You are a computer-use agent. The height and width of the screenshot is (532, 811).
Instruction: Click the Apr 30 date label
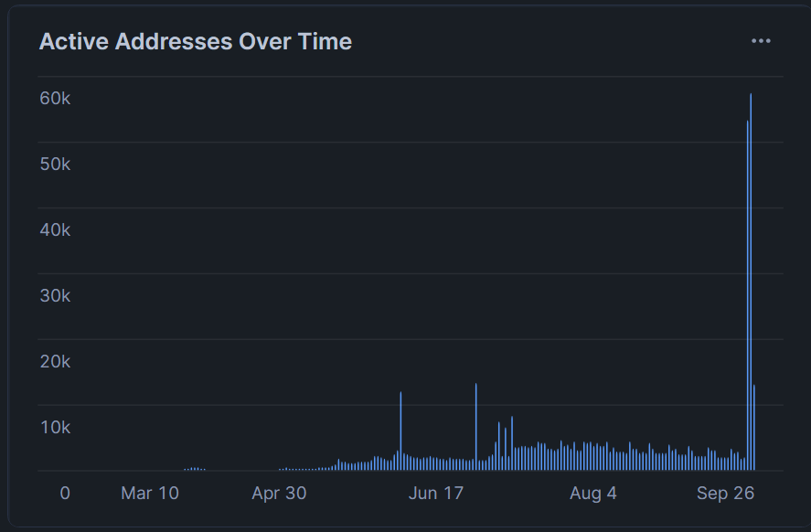pyautogui.click(x=279, y=493)
